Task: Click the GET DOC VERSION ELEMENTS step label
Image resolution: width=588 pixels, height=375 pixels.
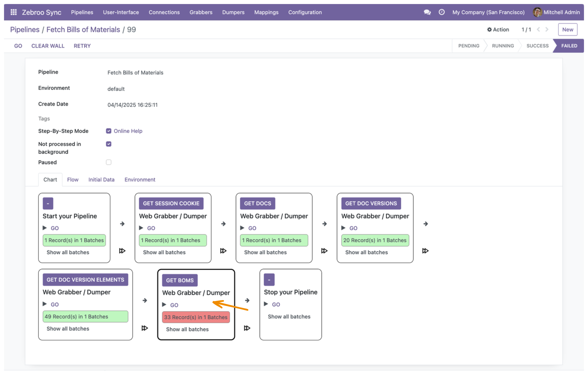Action: [x=85, y=280]
